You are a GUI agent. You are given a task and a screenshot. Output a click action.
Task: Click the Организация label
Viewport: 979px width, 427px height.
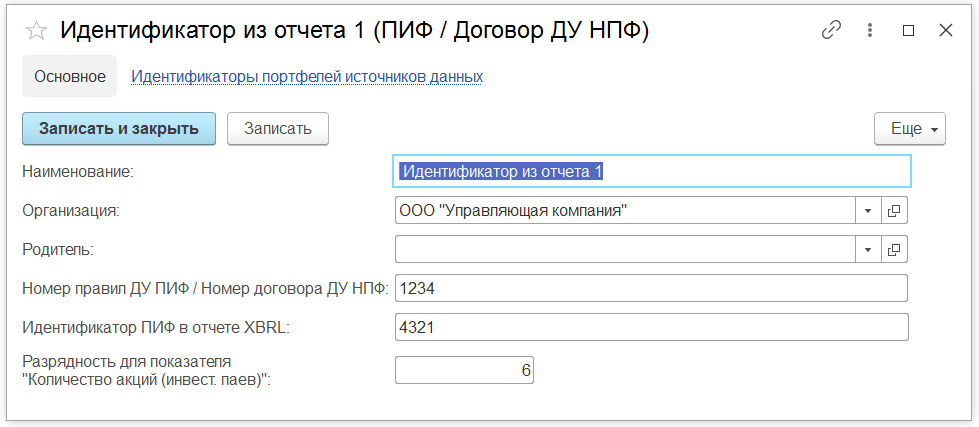pyautogui.click(x=71, y=210)
